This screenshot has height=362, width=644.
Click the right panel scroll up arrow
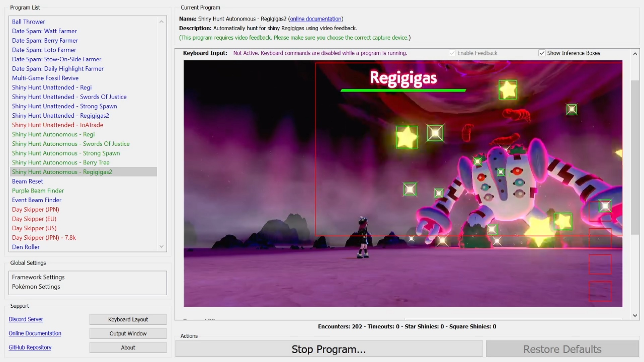click(635, 54)
